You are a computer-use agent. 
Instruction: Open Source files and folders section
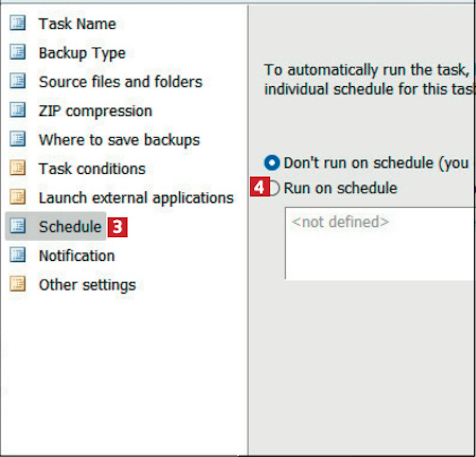[120, 82]
